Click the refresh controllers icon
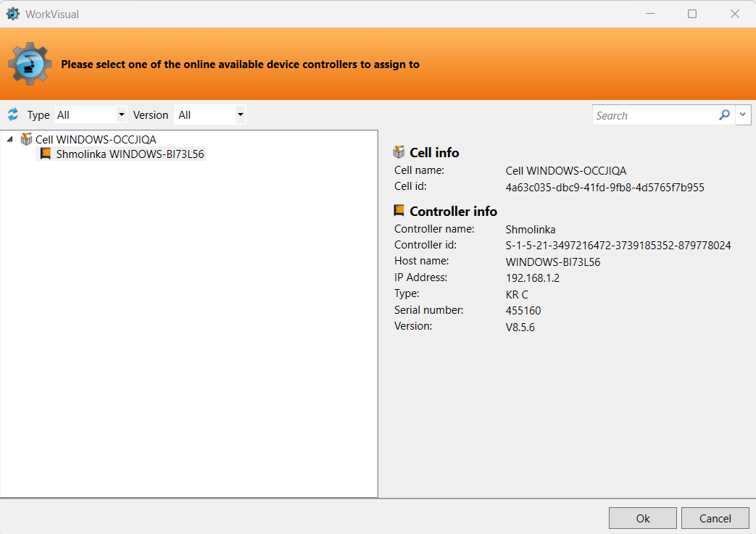Viewport: 756px width, 534px height. pos(13,114)
